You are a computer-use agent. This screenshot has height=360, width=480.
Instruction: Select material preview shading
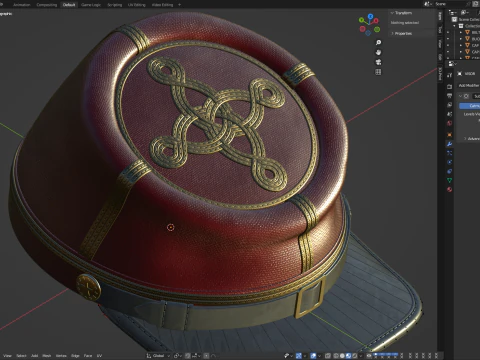[x=348, y=356]
